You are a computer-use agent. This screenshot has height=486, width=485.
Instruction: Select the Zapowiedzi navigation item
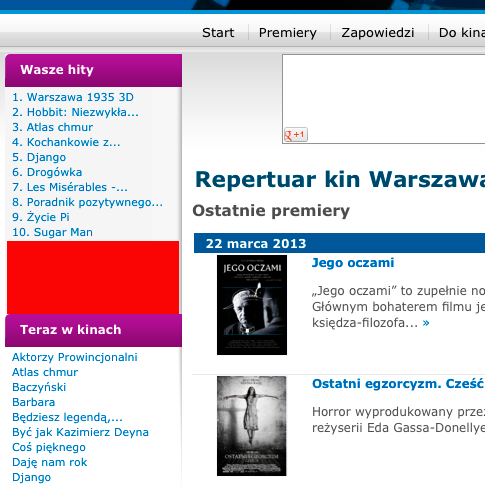[378, 33]
